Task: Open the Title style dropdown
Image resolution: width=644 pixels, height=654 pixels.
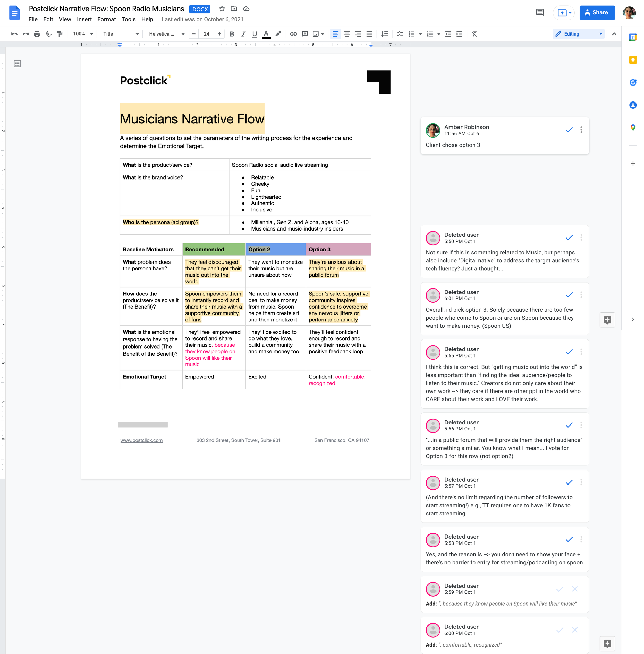Action: pyautogui.click(x=121, y=34)
